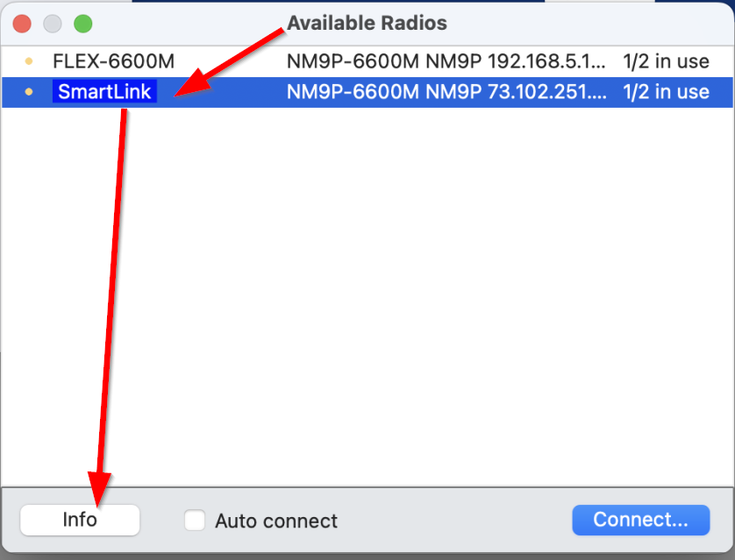Click the status dot beside SmartLink
The height and width of the screenshot is (560, 735).
[x=29, y=92]
